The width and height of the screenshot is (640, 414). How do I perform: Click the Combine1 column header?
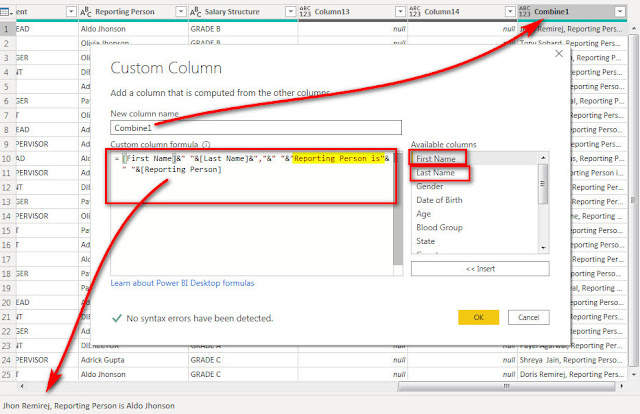tap(572, 12)
